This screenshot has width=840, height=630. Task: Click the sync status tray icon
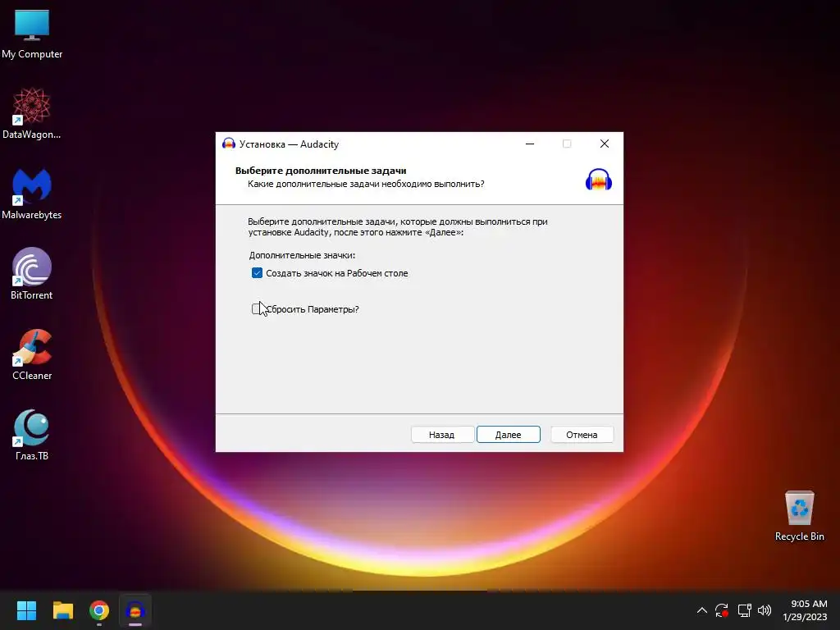(x=722, y=610)
